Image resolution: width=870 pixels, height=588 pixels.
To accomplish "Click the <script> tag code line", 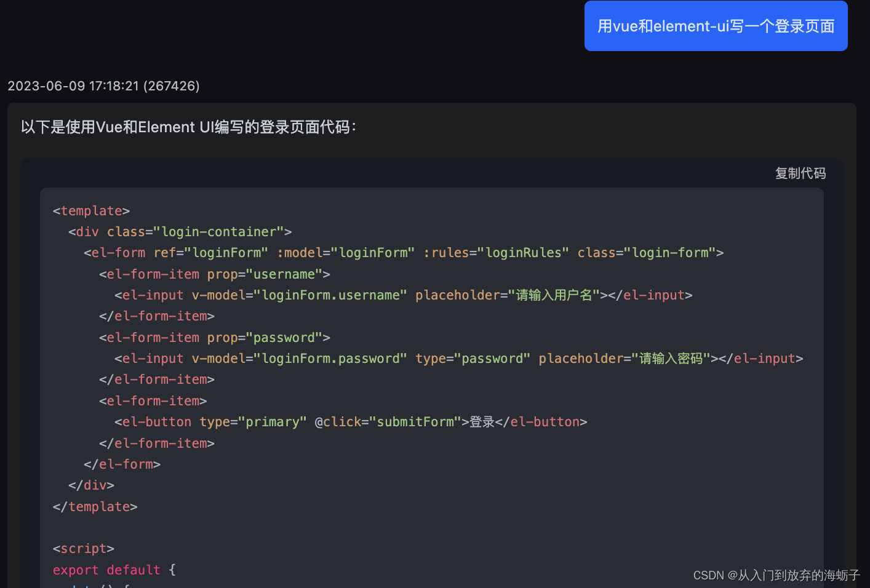I will click(84, 549).
